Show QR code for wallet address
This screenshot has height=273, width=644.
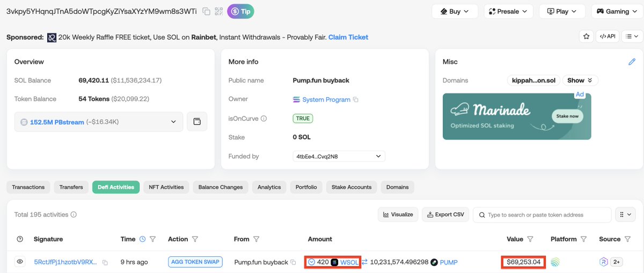[x=219, y=11]
